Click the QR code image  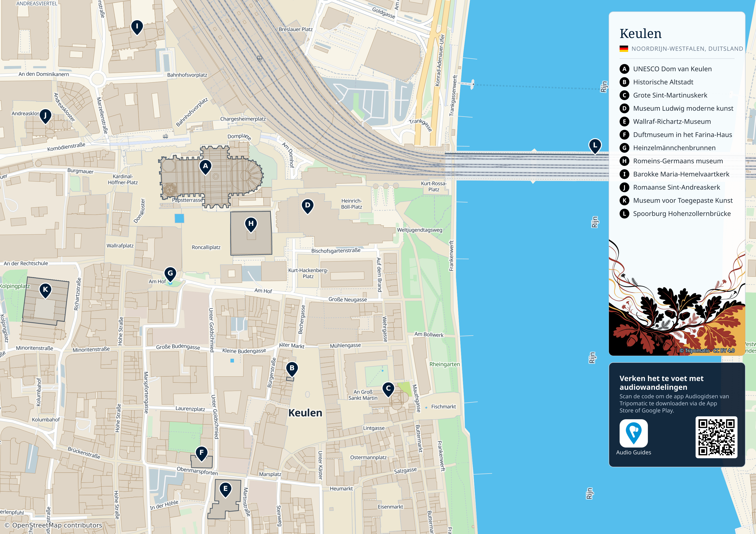point(716,437)
